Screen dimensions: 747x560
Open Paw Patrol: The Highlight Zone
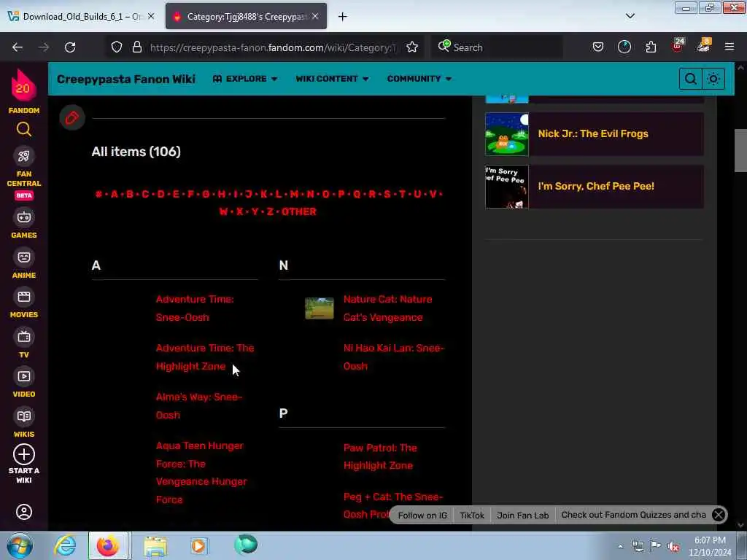(x=380, y=456)
